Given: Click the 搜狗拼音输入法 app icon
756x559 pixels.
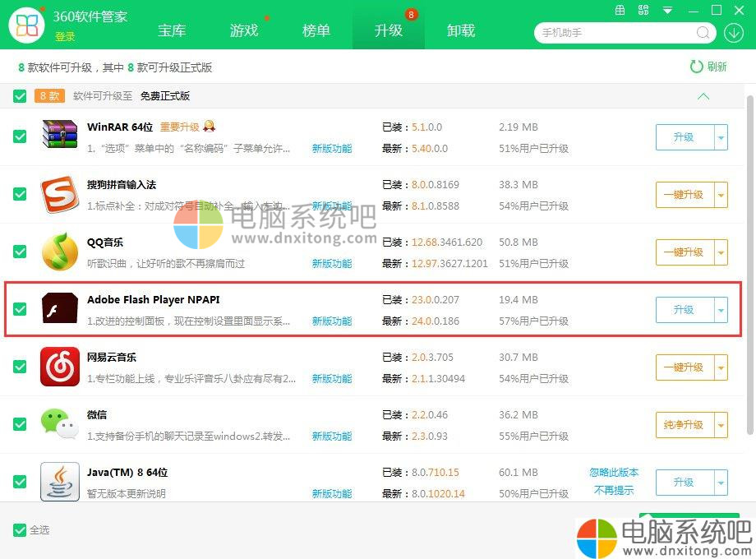Looking at the screenshot, I should click(x=60, y=194).
